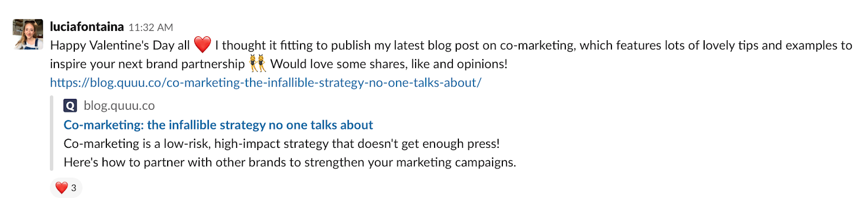Image resolution: width=868 pixels, height=206 pixels.
Task: Click the phrase 'inspire your next brand partnership'
Action: point(148,64)
